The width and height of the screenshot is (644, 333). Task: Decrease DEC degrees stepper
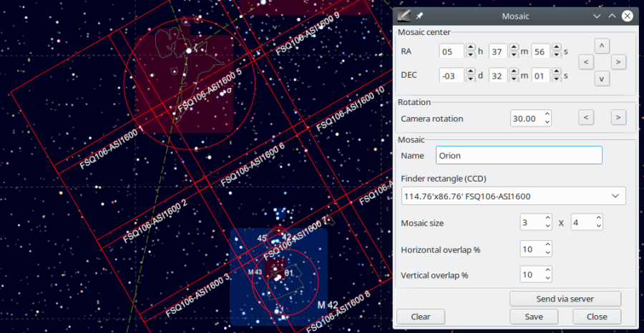click(x=470, y=79)
